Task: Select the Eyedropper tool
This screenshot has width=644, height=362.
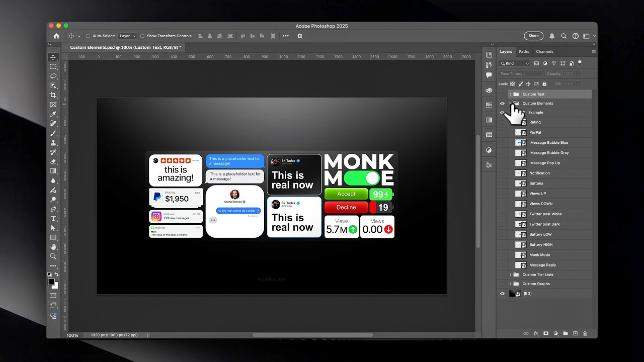Action: pyautogui.click(x=53, y=114)
